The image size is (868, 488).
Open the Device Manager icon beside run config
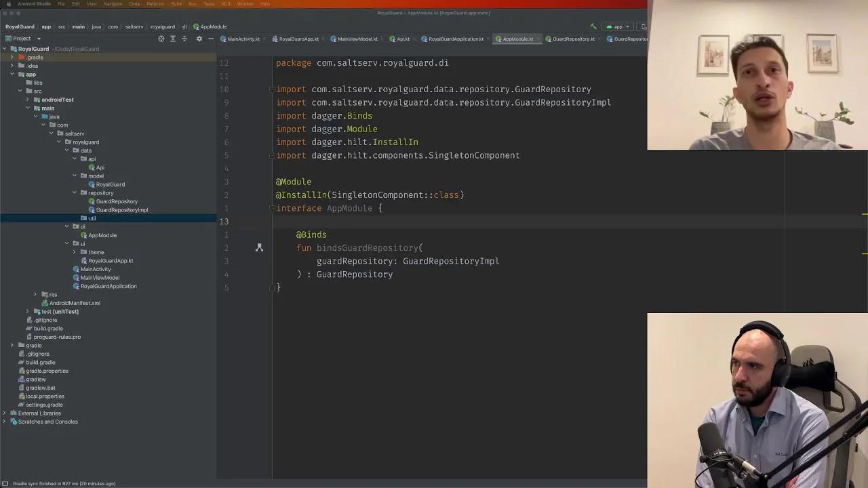(x=644, y=26)
